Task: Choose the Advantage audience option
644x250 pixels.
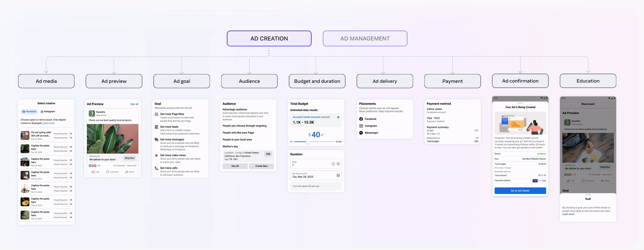Action: 235,109
